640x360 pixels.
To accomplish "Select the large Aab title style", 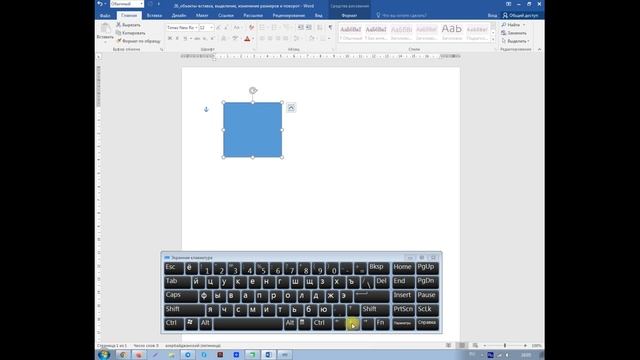I will point(451,33).
